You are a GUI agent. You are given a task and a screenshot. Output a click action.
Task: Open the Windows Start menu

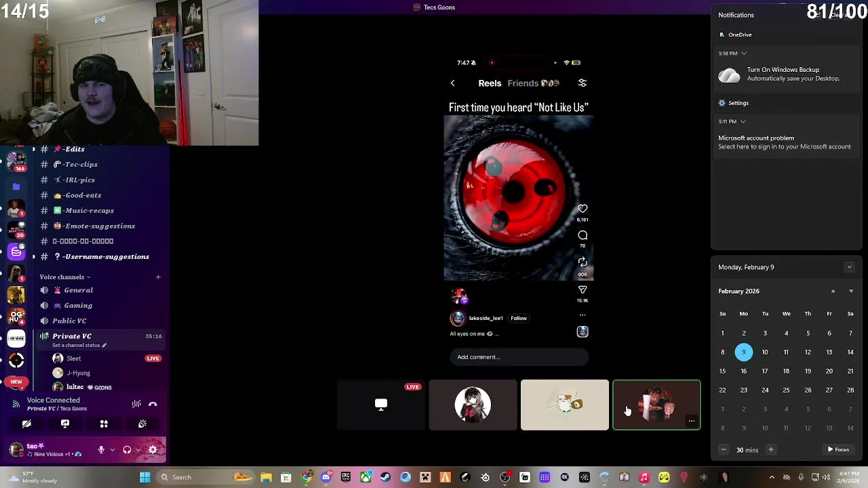click(144, 477)
